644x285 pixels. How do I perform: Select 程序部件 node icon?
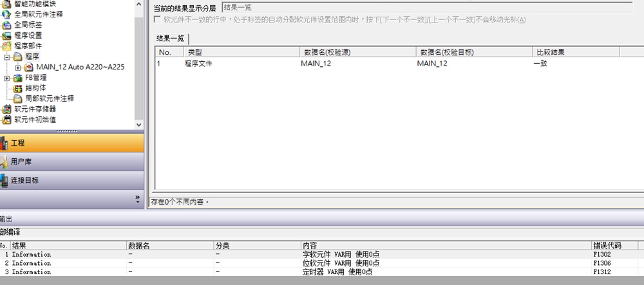pos(6,46)
